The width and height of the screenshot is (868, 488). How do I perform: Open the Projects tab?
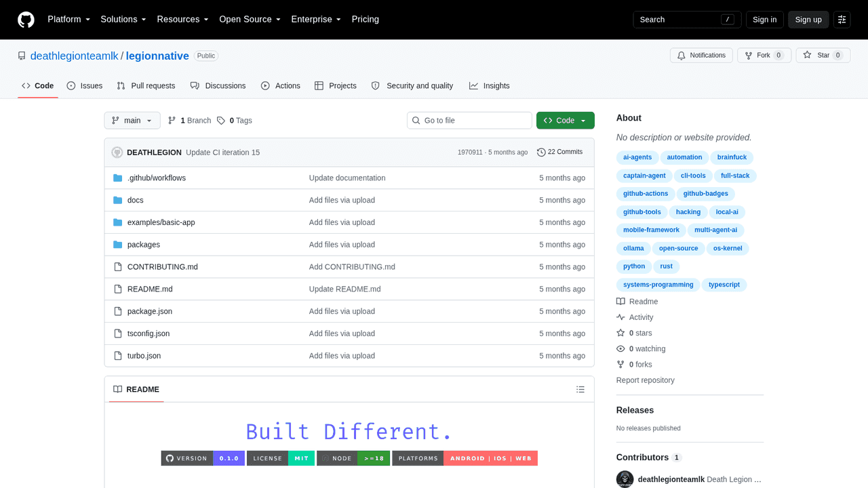(336, 86)
